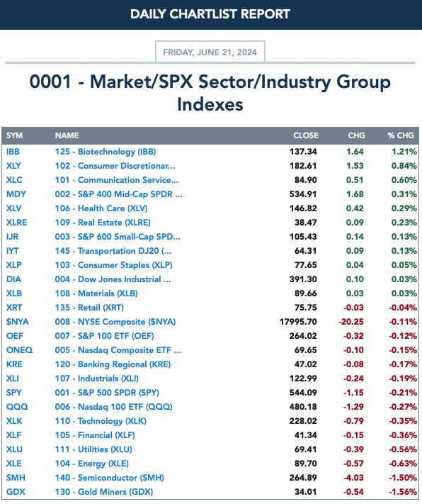Screen dimensions: 422x504
Task: Click the XLY ticker symbol
Action: [x=13, y=166]
